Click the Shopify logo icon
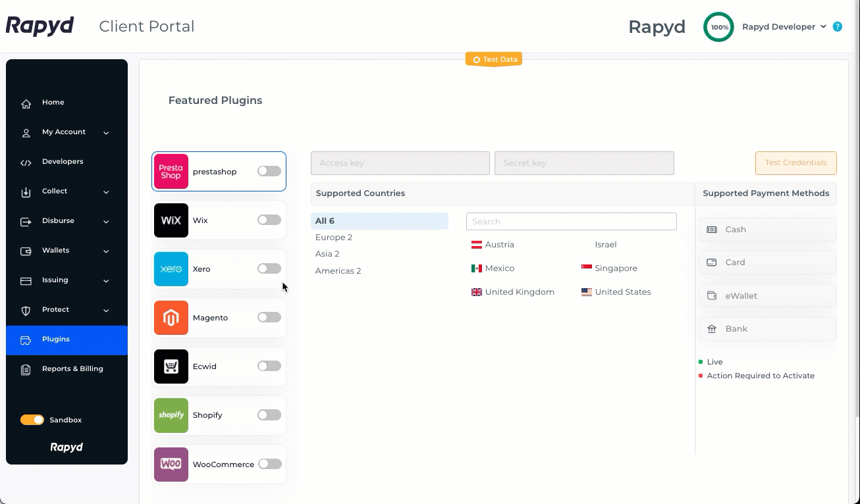The image size is (860, 504). [171, 415]
